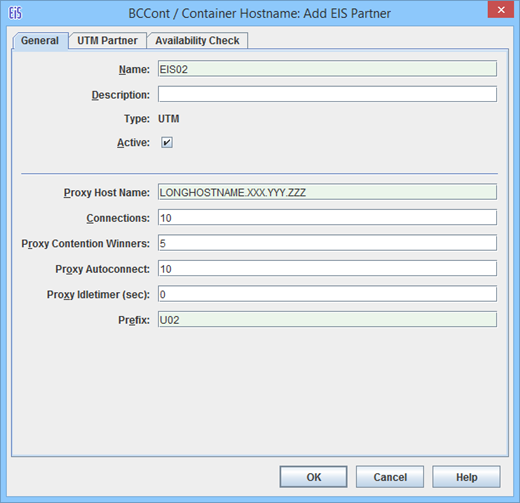Click the Cancel button
Image resolution: width=520 pixels, height=503 pixels.
(390, 477)
